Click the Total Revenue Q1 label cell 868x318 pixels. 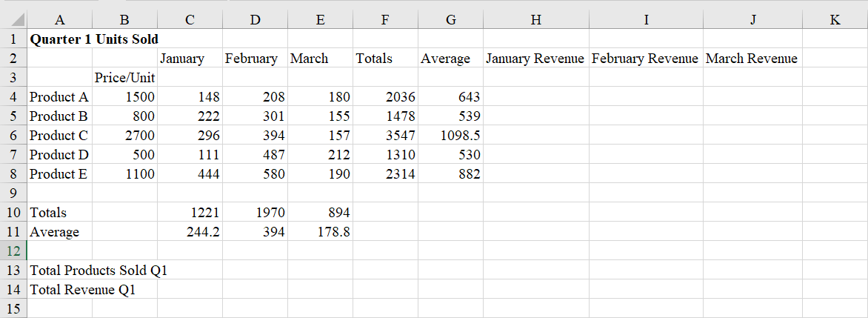pos(59,289)
